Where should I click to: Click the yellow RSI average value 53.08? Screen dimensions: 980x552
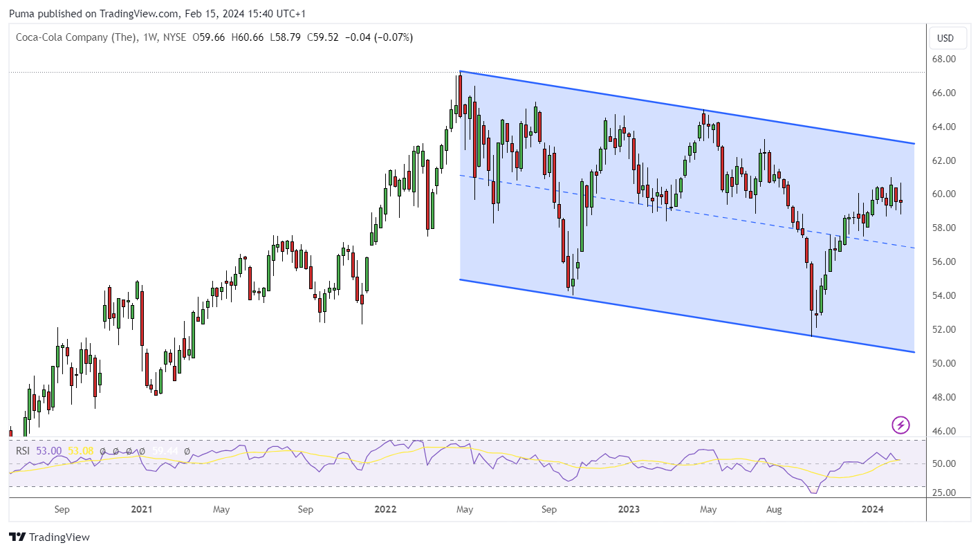[80, 451]
